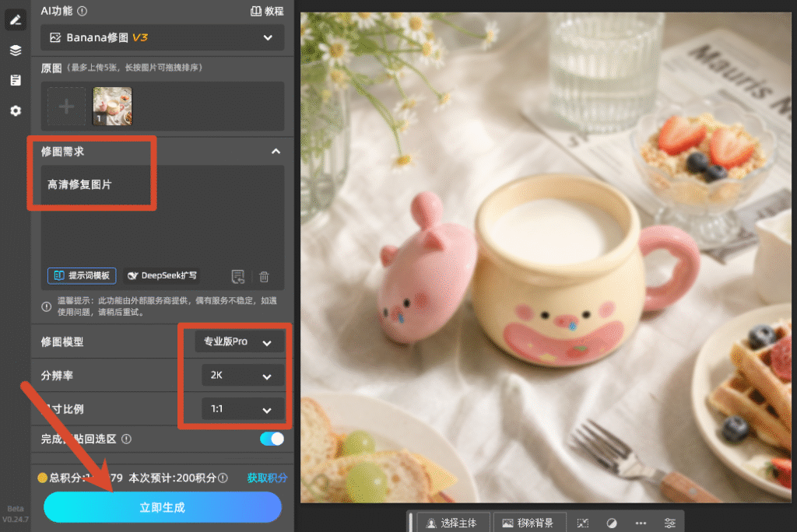Open the Banana修图 V3 function dropdown
The image size is (797, 532).
click(x=162, y=37)
